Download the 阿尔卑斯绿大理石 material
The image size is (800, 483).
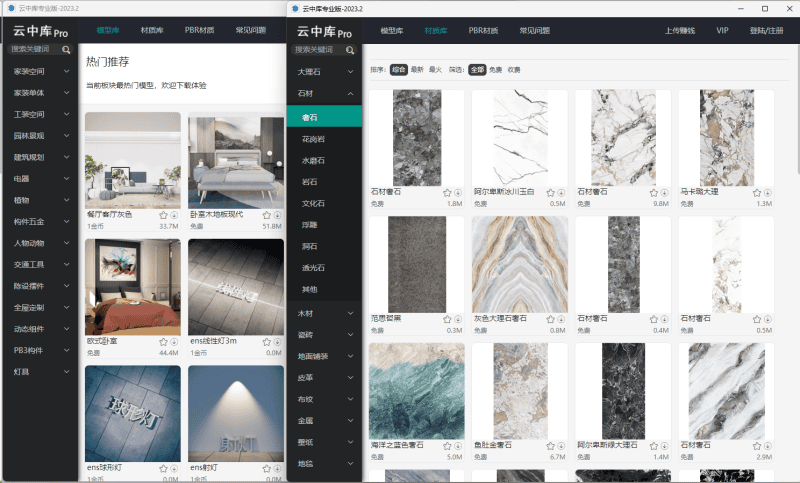point(664,446)
